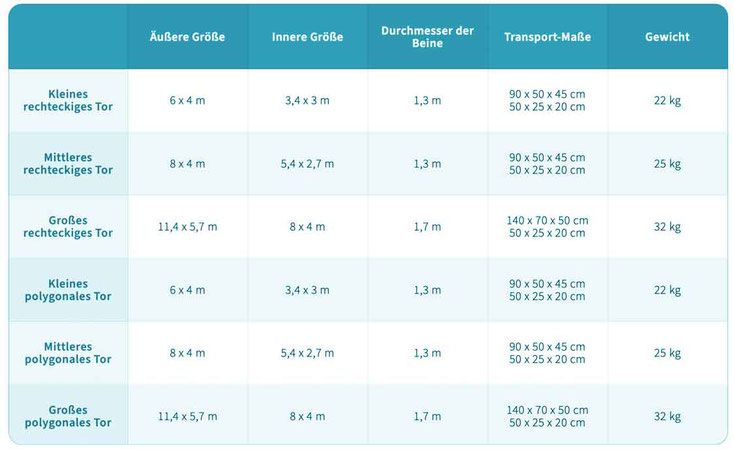Click the Durchmesser der Beine header
The width and height of the screenshot is (734, 453).
[427, 37]
